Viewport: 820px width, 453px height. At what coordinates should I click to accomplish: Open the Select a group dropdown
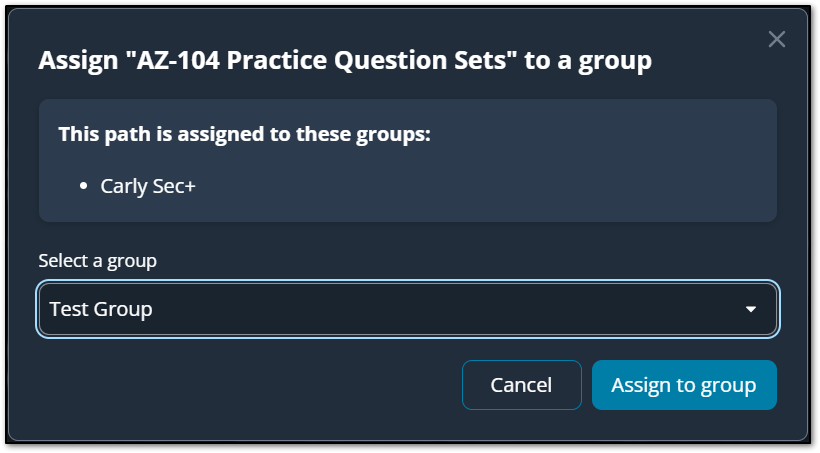click(407, 310)
